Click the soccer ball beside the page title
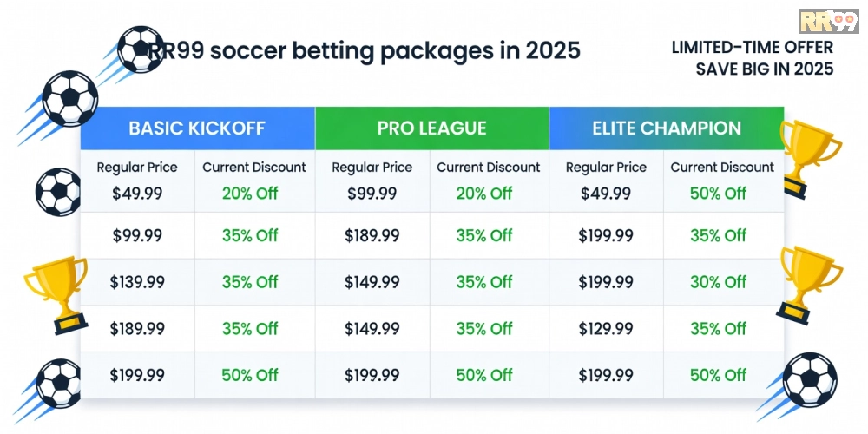The image size is (868, 434). [x=139, y=49]
